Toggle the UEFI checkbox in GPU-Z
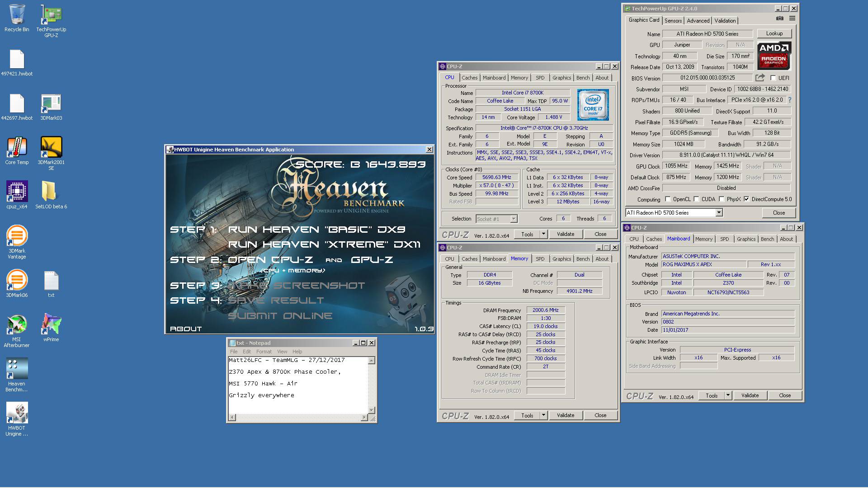Viewport: 868px width, 488px height. point(773,78)
